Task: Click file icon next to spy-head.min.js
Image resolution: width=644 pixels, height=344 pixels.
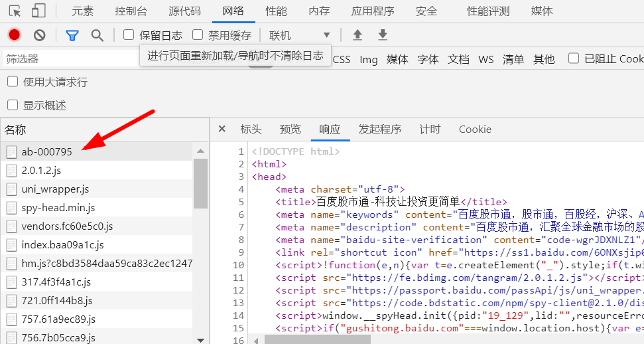Action: click(x=11, y=208)
